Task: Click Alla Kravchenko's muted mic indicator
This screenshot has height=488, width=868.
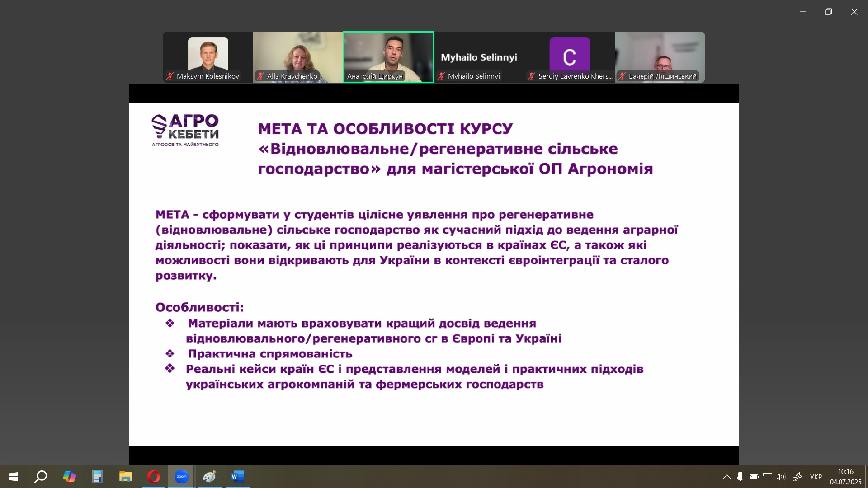Action: click(260, 76)
